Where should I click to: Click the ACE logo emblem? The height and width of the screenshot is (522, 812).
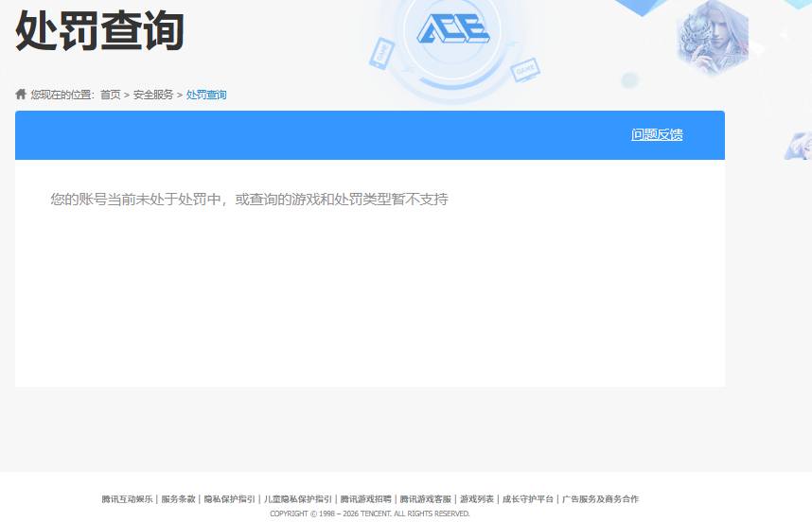point(453,28)
